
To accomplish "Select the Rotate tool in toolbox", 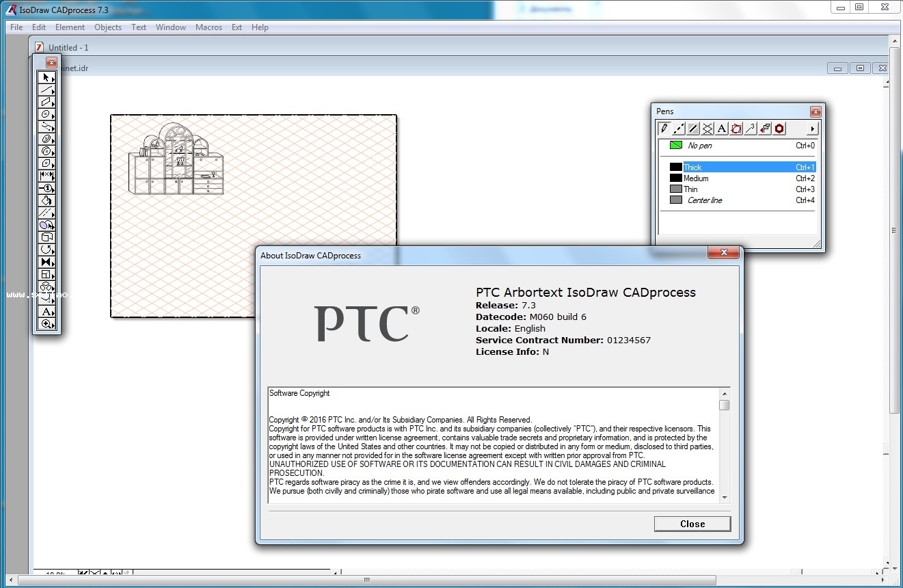I will (46, 250).
